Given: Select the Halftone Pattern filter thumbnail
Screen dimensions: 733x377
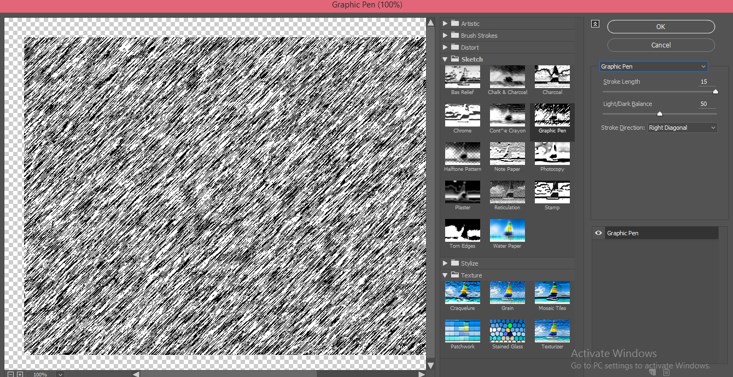Looking at the screenshot, I should pyautogui.click(x=462, y=153).
